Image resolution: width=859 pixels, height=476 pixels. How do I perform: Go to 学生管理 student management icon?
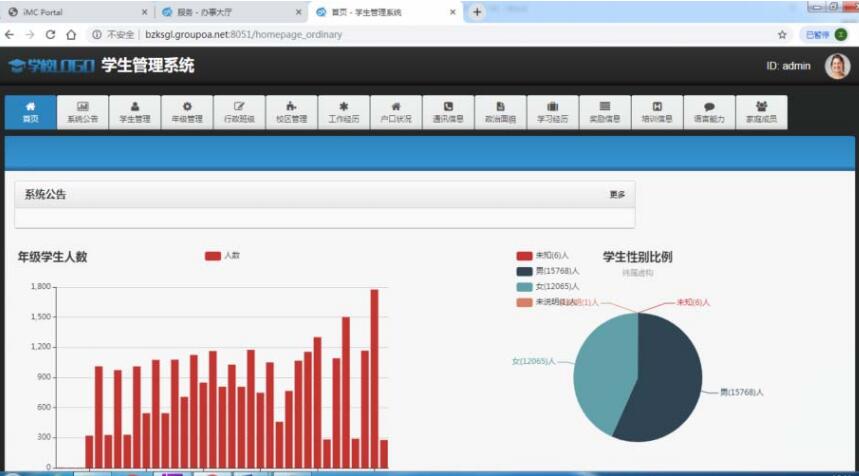tap(135, 112)
